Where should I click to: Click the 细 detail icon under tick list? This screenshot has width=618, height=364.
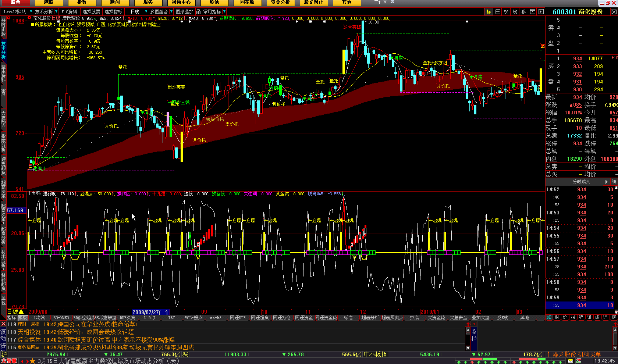pos(549,317)
